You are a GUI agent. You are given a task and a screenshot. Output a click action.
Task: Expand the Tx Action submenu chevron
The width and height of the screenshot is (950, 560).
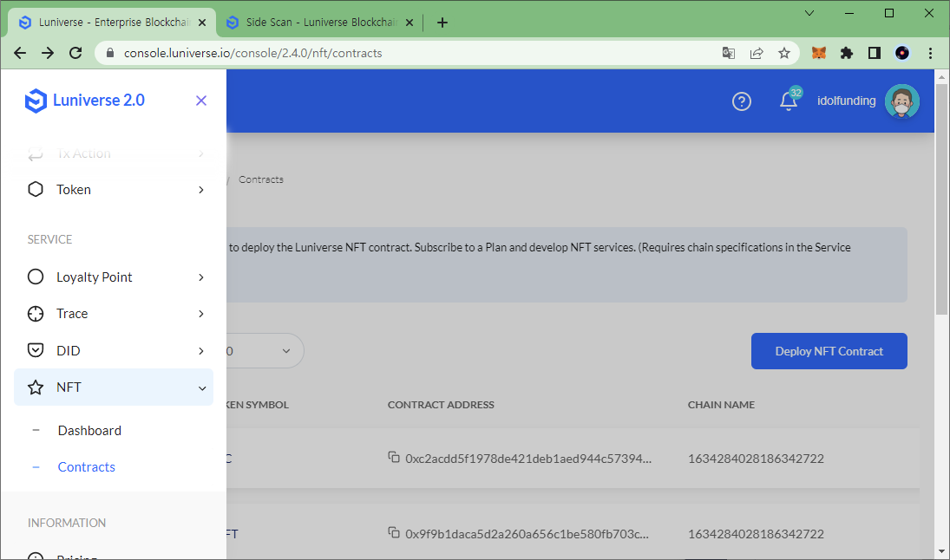(201, 153)
